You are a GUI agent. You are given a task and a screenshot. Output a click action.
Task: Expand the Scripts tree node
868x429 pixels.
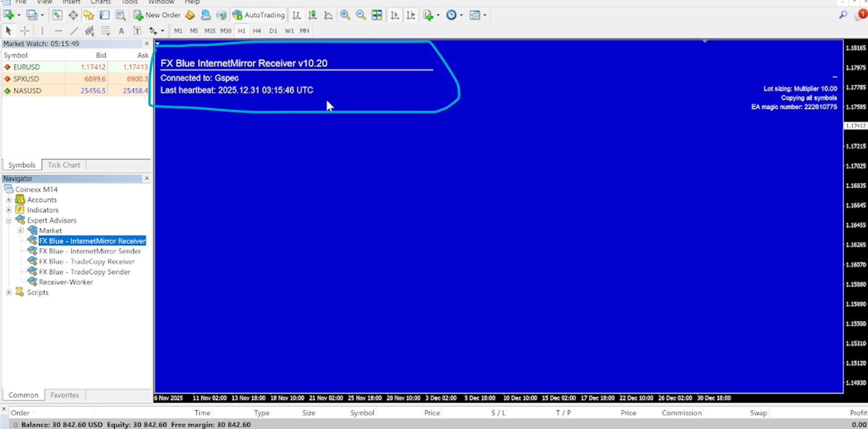coord(9,292)
